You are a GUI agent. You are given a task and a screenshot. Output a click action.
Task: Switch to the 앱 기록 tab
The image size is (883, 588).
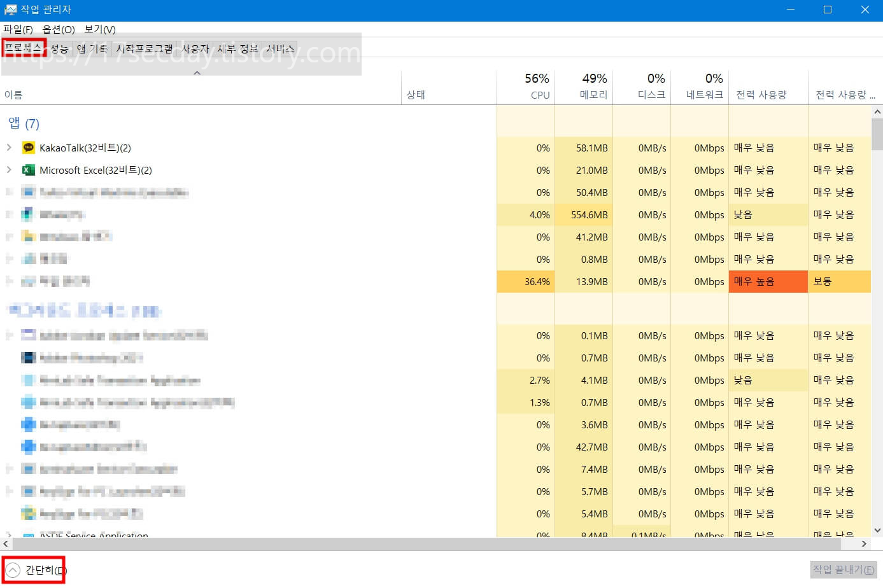(92, 48)
